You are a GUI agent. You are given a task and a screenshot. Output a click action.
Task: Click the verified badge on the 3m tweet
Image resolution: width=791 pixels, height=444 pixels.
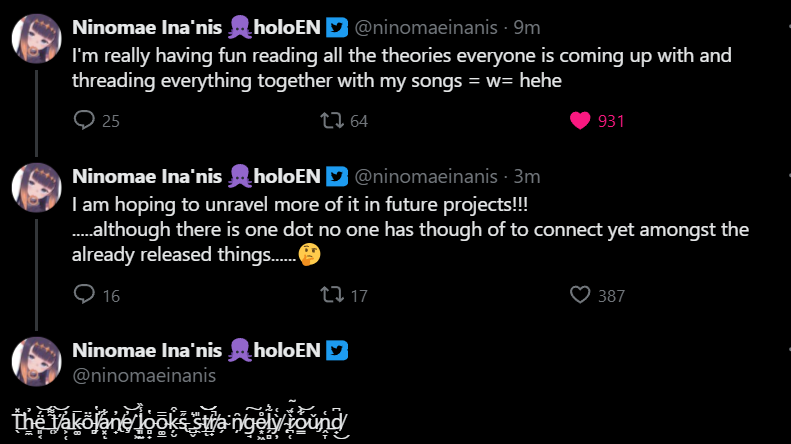(x=338, y=177)
